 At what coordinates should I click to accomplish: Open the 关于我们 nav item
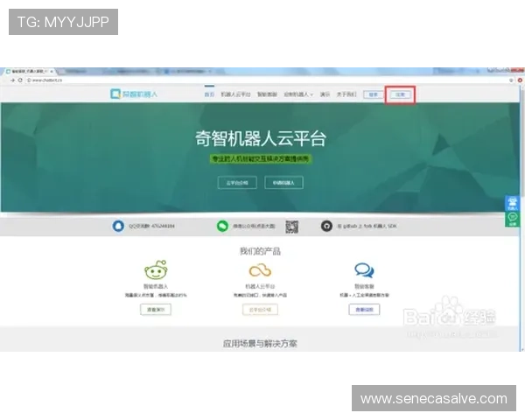tap(346, 94)
